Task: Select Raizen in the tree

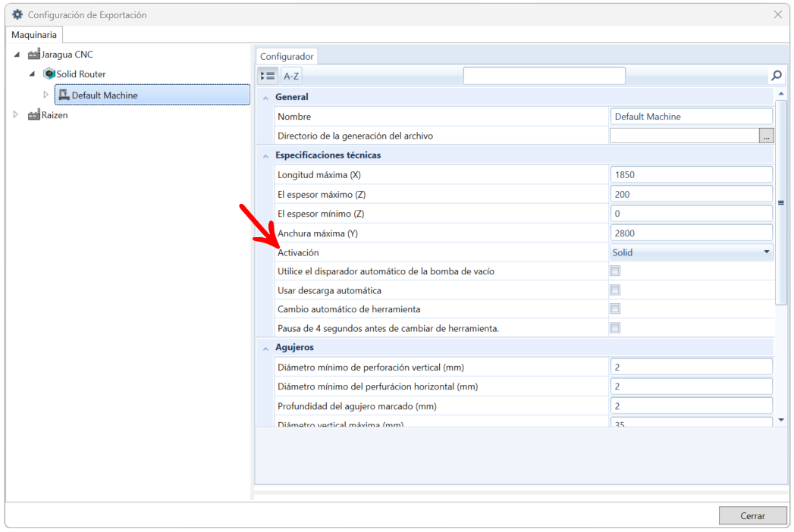Action: (x=55, y=115)
